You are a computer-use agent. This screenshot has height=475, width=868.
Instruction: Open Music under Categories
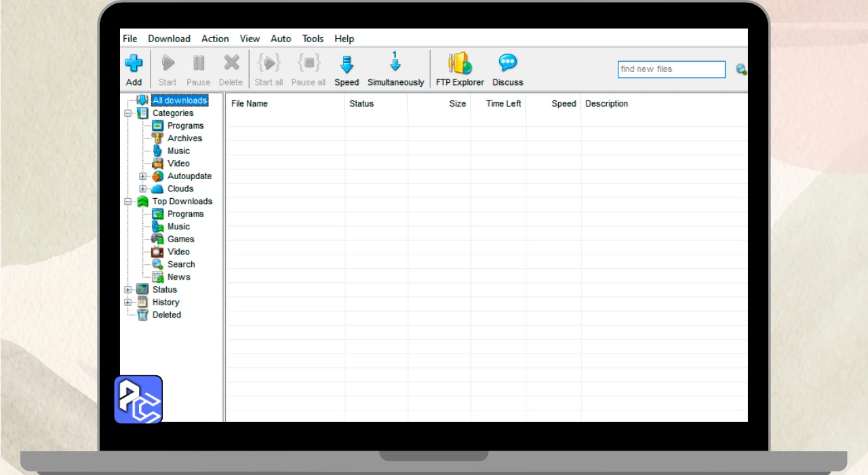click(179, 151)
